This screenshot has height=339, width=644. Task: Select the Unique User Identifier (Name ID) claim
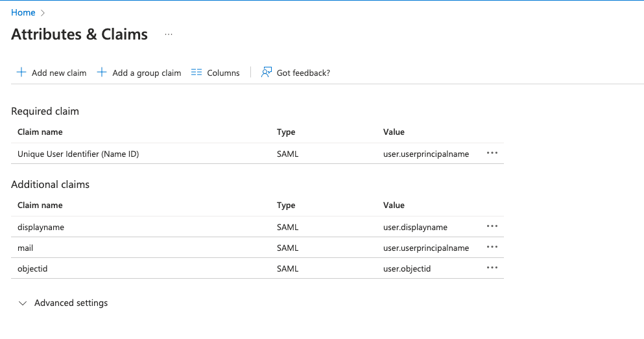[x=78, y=154]
